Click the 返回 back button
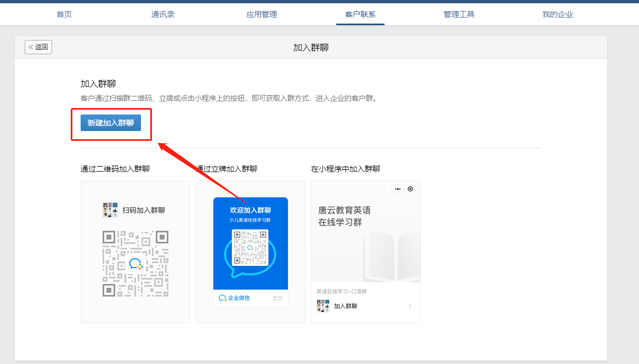 (x=38, y=47)
